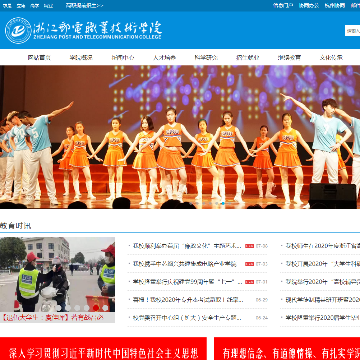Open the 深入学习贯彻习近平新时代 red banner

(x=103, y=349)
